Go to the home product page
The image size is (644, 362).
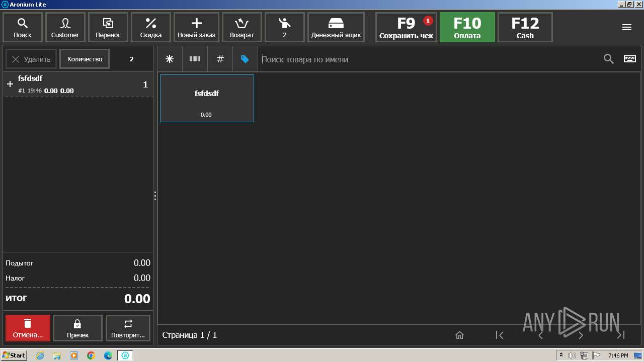tap(459, 335)
